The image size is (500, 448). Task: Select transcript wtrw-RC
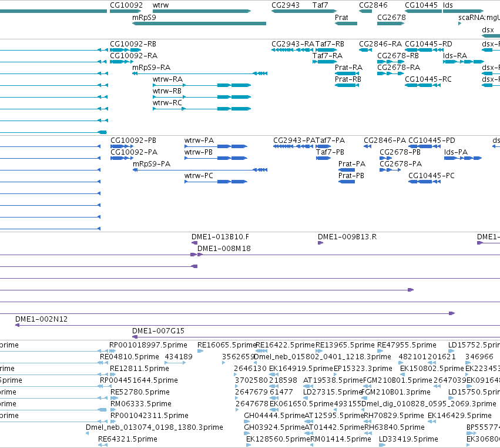point(167,103)
